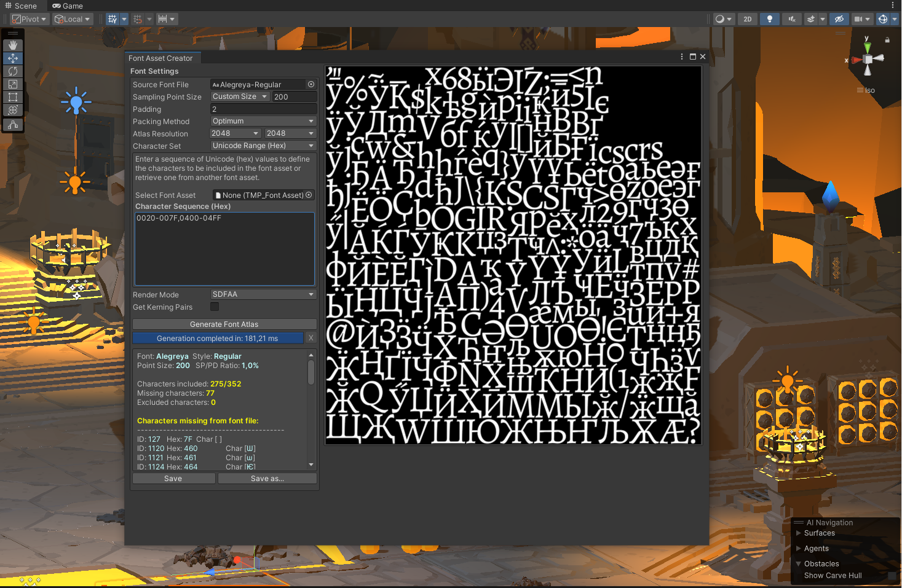Select the Move tool
Screen dimensions: 902x588
point(13,58)
